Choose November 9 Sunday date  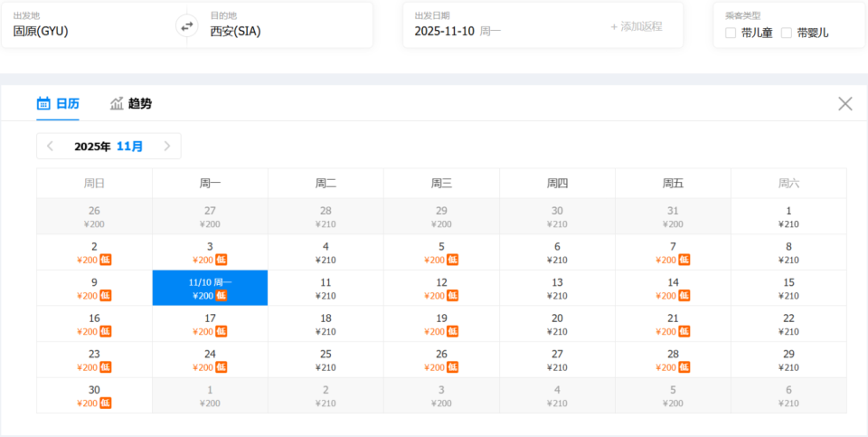(x=95, y=288)
